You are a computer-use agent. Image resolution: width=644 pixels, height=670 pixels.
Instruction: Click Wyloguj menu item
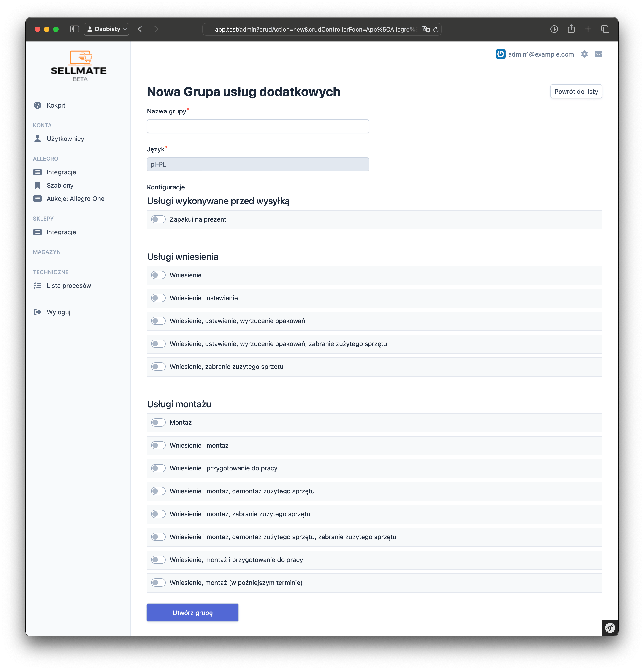click(x=58, y=312)
